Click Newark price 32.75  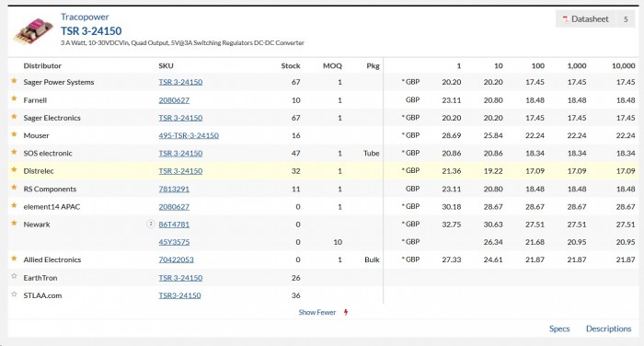click(452, 225)
